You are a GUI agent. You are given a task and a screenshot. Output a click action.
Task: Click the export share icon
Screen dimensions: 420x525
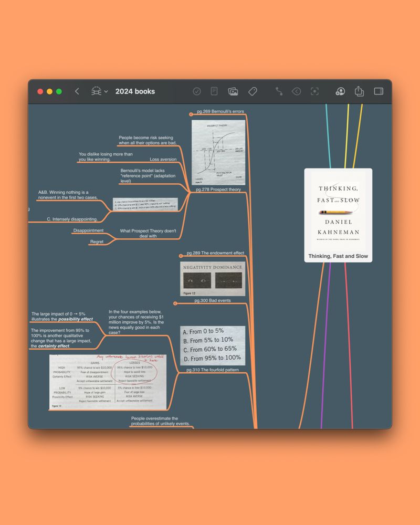coord(359,91)
